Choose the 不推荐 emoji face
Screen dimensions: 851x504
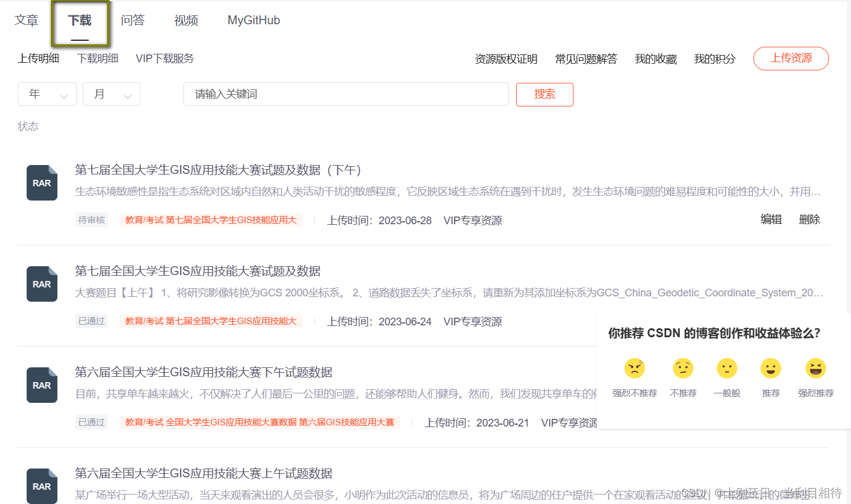(x=683, y=369)
